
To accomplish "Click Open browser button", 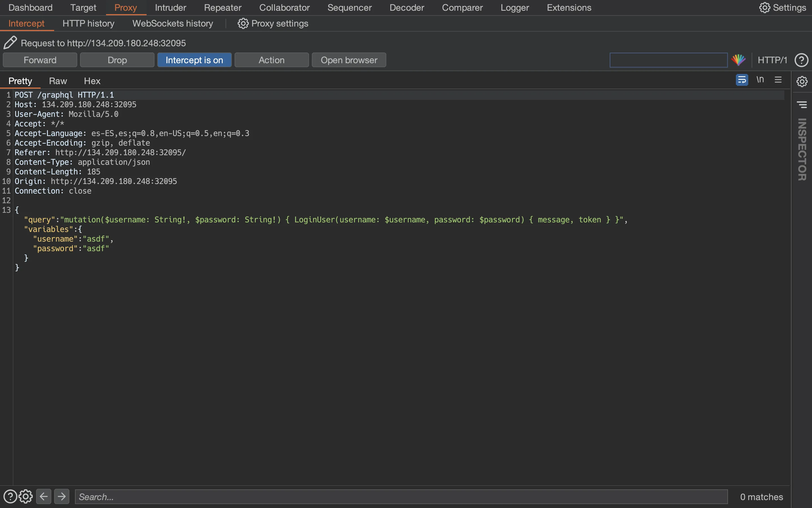I will tap(349, 60).
